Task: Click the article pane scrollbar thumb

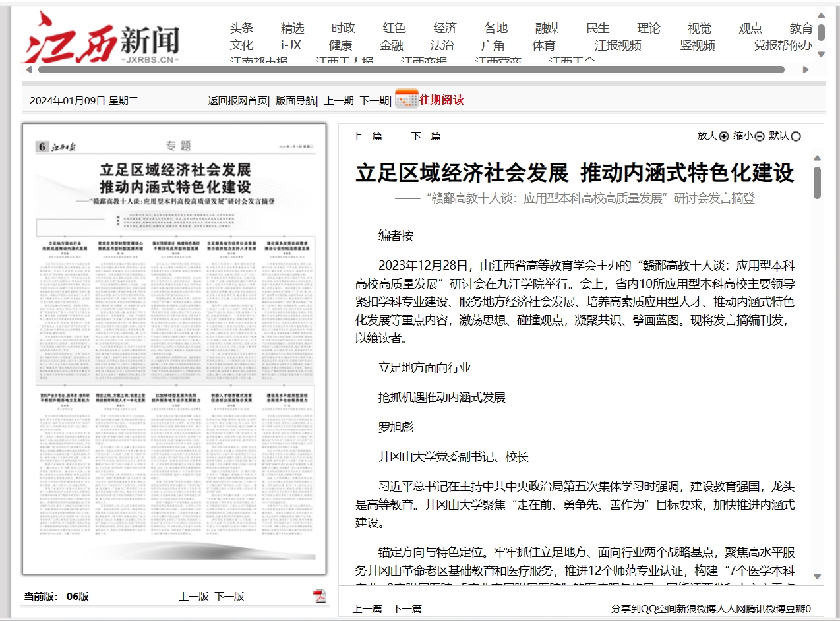Action: 818,183
